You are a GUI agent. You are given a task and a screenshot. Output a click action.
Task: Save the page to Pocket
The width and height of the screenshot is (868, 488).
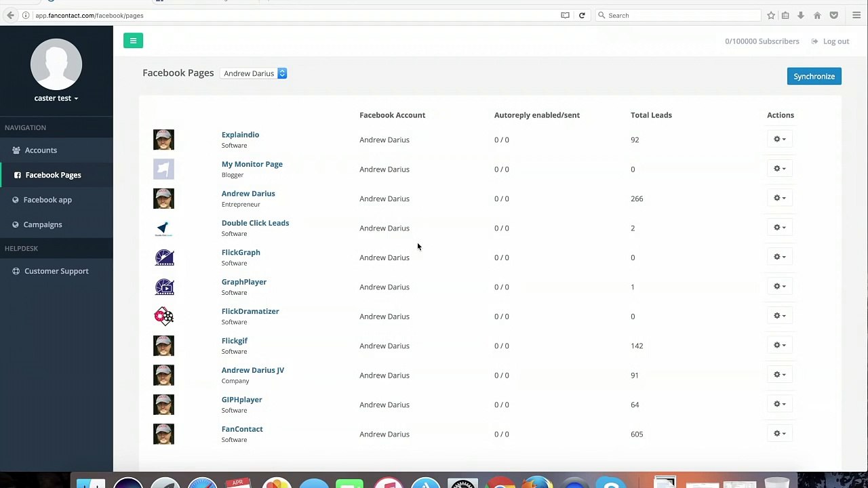[834, 15]
